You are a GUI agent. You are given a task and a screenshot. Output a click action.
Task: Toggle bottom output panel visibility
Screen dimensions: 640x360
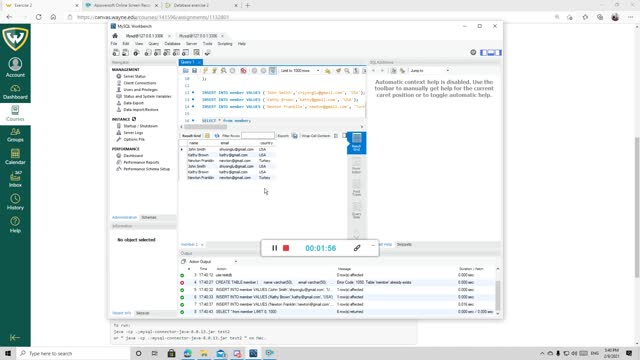491,52
